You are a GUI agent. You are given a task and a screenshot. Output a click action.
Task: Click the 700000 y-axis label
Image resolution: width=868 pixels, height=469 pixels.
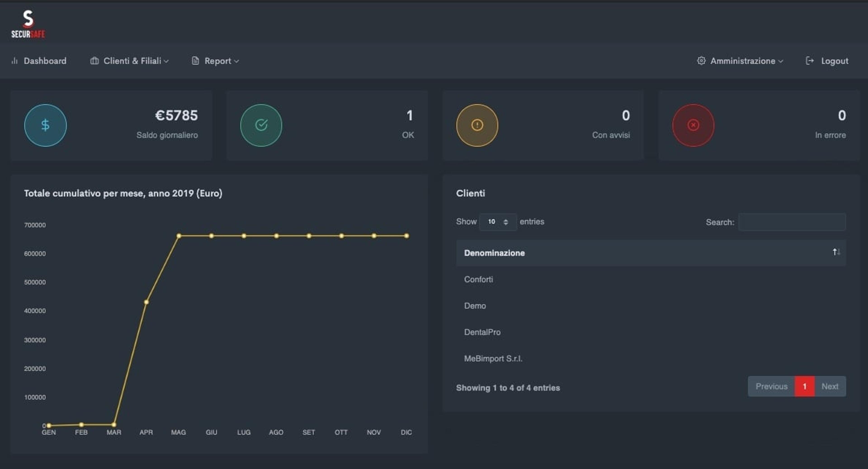(35, 225)
